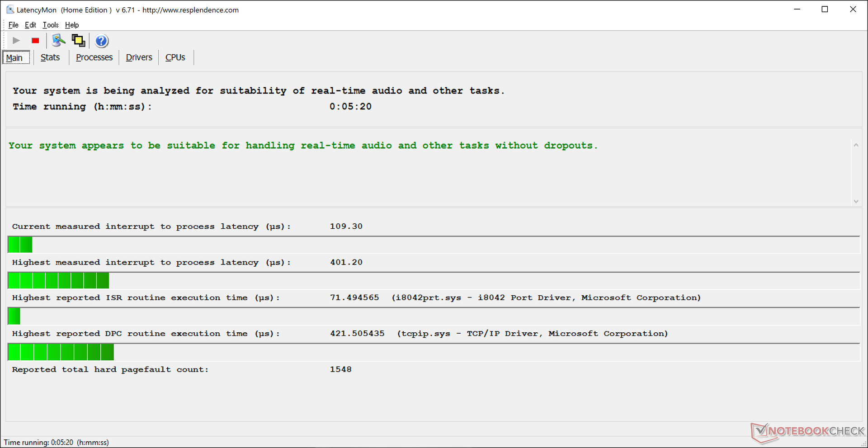Open the File menu
Screen dimensions: 868x448
tap(14, 25)
